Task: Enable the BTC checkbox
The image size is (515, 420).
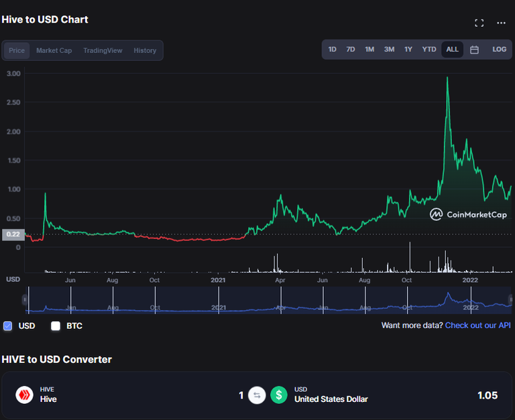Action: (56, 326)
